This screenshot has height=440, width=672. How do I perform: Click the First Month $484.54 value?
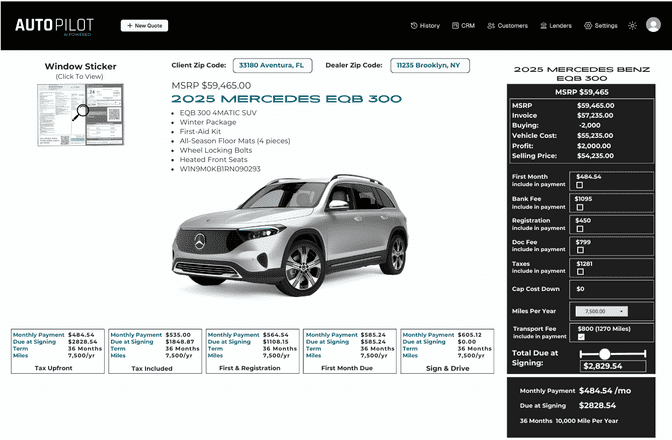(x=588, y=177)
